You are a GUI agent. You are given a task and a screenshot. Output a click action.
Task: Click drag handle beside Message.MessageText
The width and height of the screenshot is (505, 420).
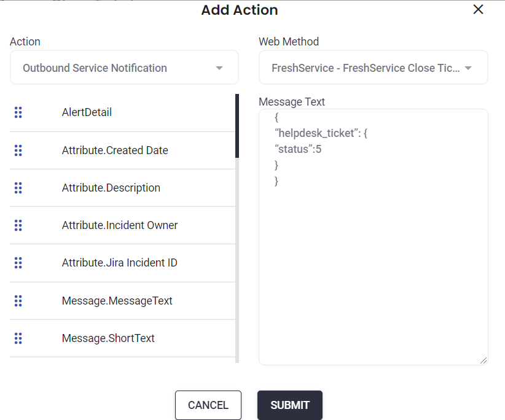click(18, 301)
